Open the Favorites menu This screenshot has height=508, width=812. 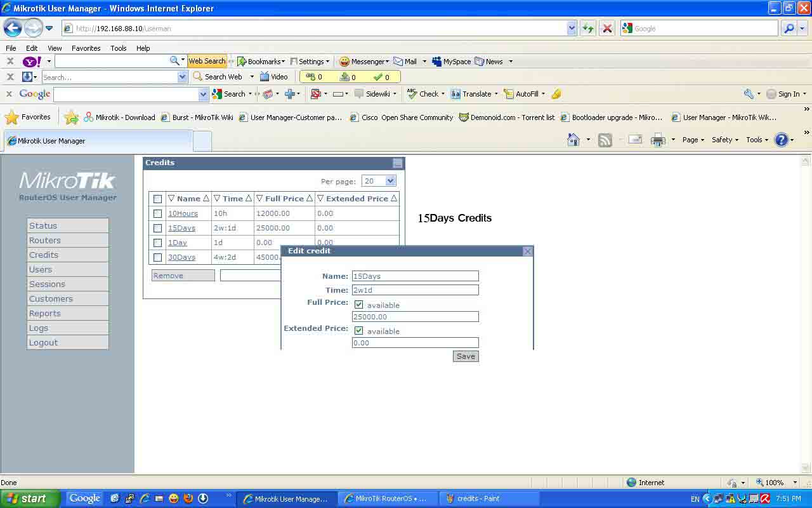pos(86,48)
